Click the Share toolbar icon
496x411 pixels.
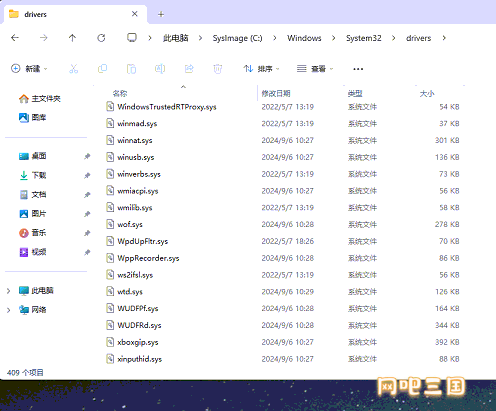(189, 69)
